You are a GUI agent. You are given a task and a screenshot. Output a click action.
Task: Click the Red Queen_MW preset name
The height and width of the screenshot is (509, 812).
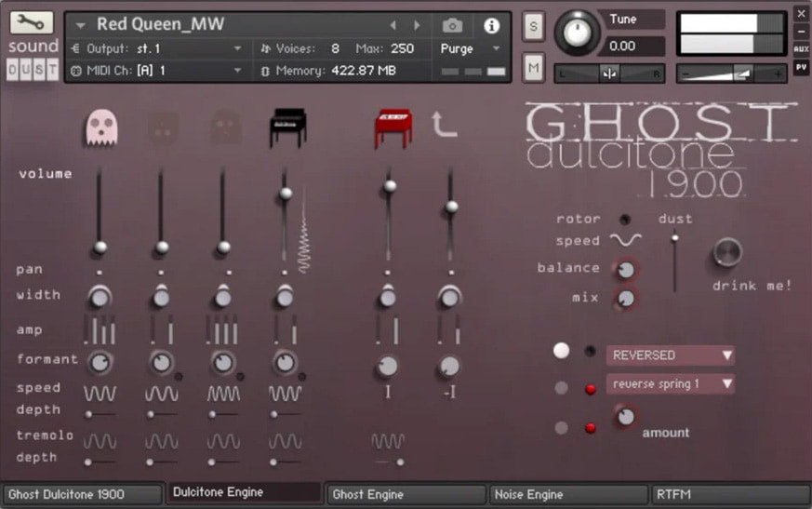161,24
